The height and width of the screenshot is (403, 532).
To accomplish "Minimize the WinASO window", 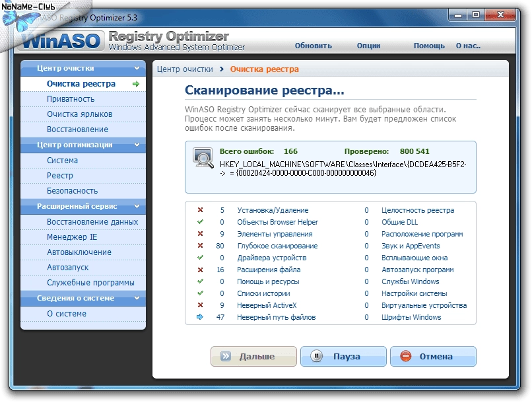I will pos(457,15).
